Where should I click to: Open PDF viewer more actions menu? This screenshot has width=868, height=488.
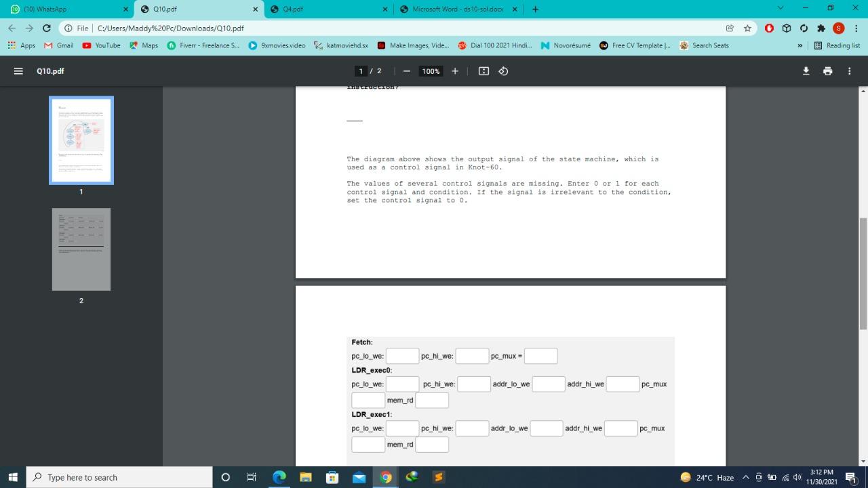coord(849,71)
